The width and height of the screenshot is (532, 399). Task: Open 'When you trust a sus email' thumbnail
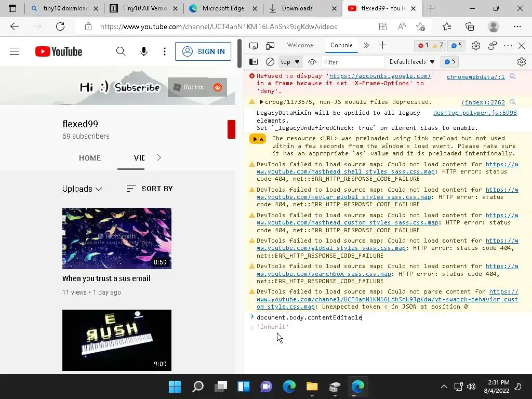[x=117, y=238]
